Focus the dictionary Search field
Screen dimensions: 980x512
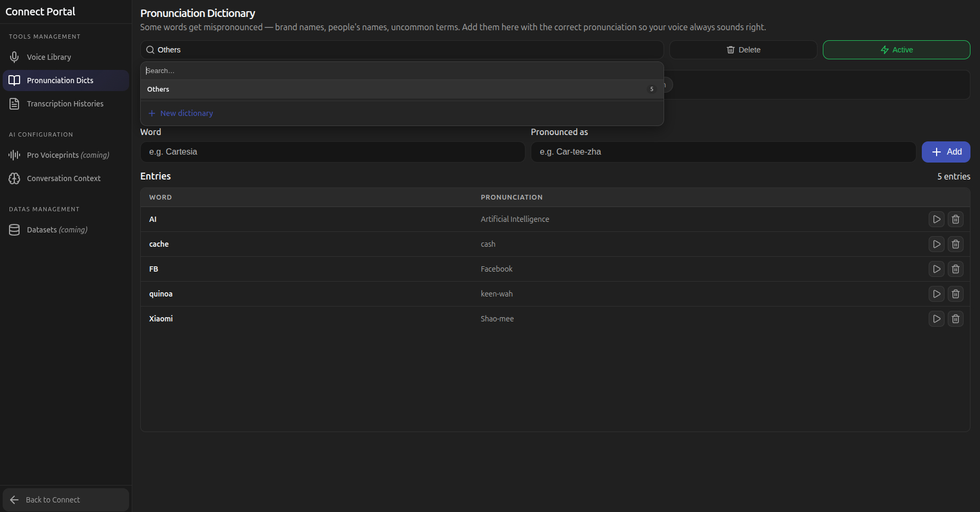tap(402, 70)
